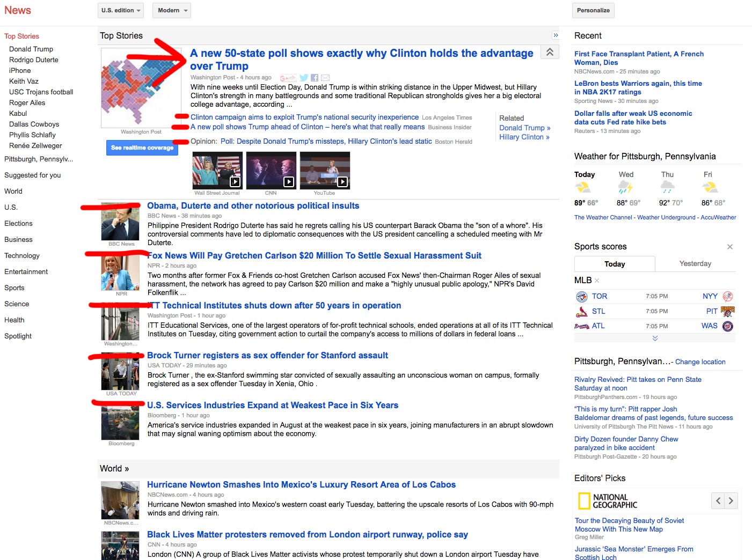Switch to Yesterday scores tab
This screenshot has width=752, height=560.
[695, 264]
